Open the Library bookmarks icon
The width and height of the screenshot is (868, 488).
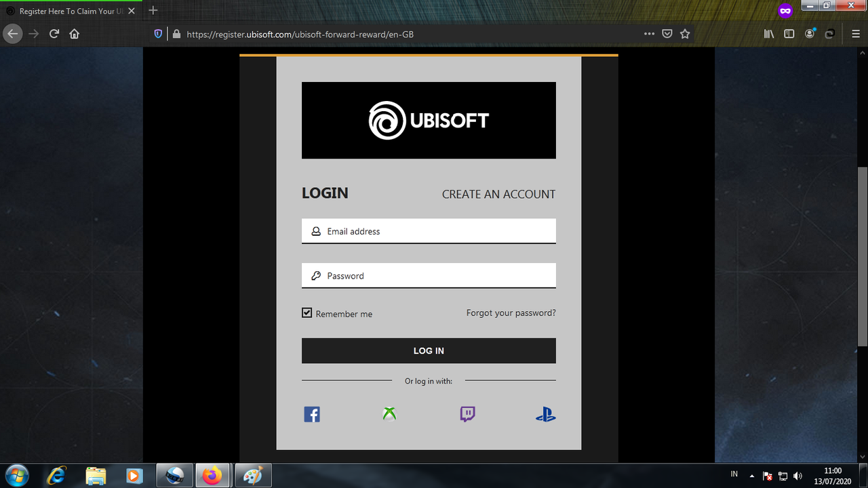coord(769,34)
